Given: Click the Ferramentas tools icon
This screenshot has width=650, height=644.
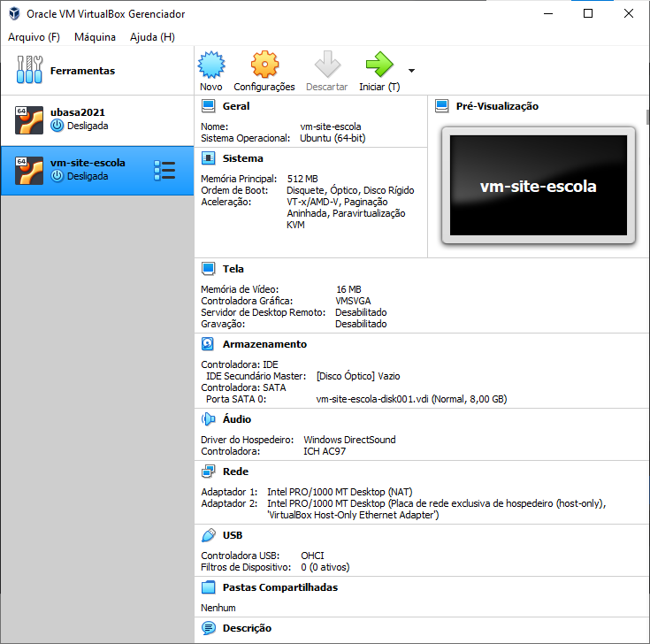Looking at the screenshot, I should point(29,71).
